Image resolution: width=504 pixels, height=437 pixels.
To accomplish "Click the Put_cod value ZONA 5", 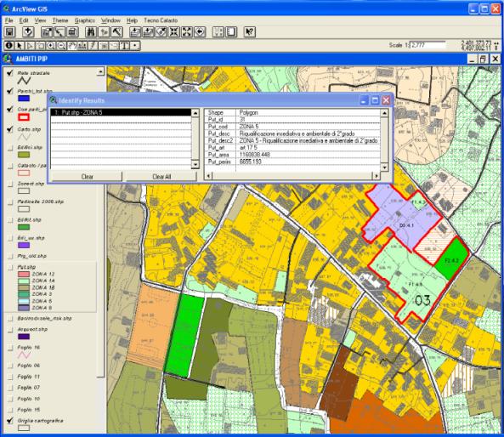I will coord(249,127).
